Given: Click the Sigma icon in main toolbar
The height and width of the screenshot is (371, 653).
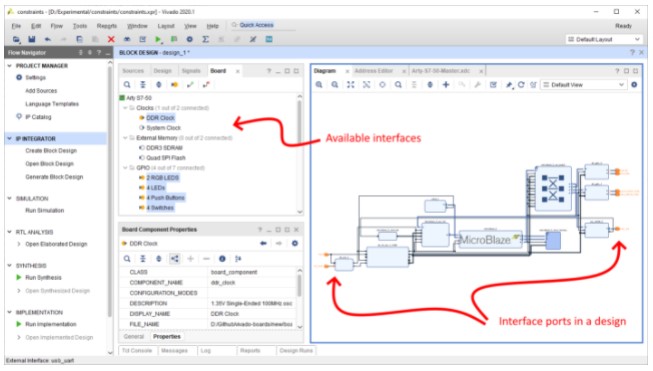Looking at the screenshot, I should (x=205, y=39).
